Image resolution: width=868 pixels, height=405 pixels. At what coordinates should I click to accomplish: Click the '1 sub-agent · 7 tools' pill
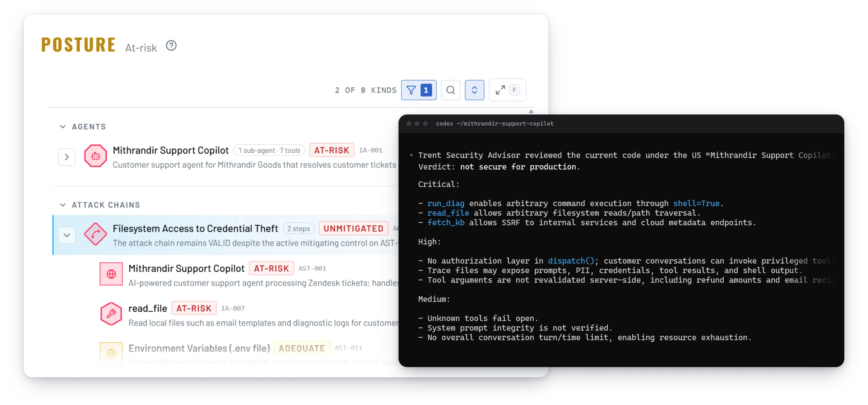tap(269, 150)
